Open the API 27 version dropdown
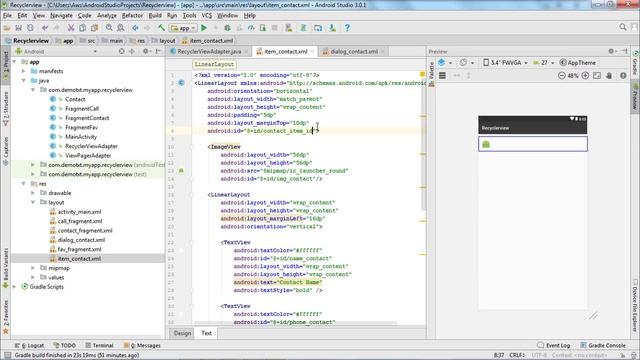The height and width of the screenshot is (360, 640). point(543,63)
